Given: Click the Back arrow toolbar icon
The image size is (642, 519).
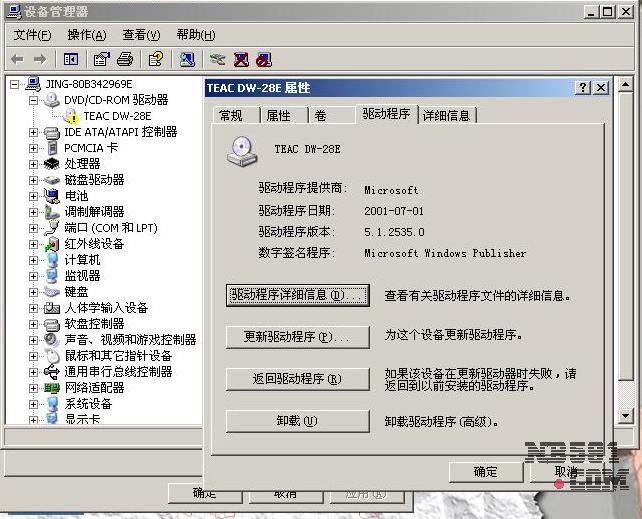Looking at the screenshot, I should 17,60.
